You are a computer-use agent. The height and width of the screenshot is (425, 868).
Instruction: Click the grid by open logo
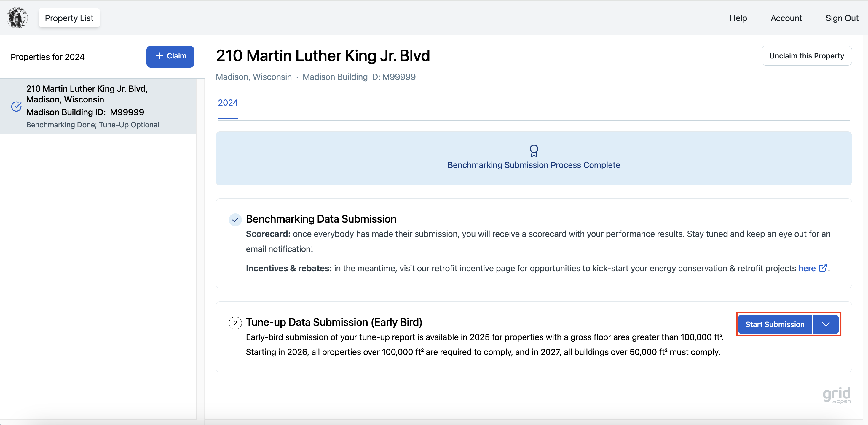(x=836, y=395)
